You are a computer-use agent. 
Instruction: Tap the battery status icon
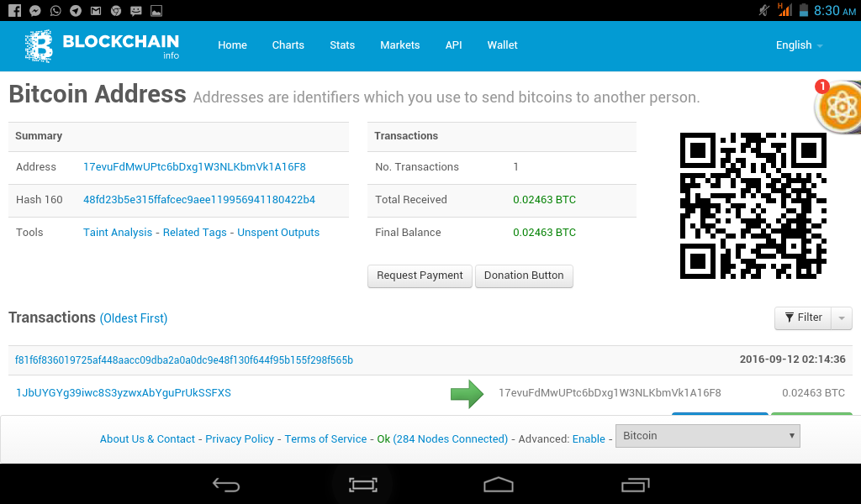[803, 10]
